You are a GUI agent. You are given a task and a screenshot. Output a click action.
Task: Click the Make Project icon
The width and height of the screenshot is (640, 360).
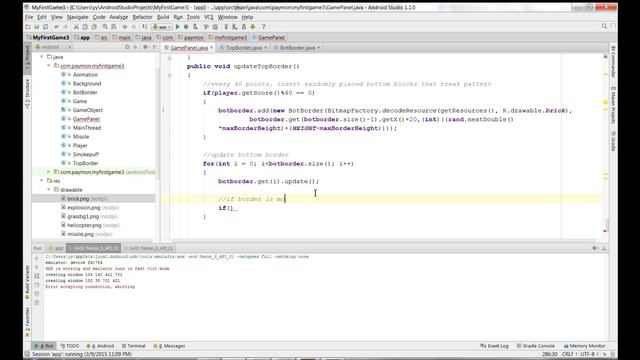click(x=144, y=27)
